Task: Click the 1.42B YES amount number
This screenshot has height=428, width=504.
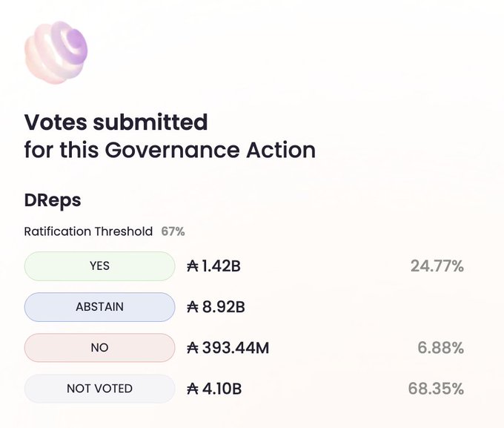Action: pos(221,266)
